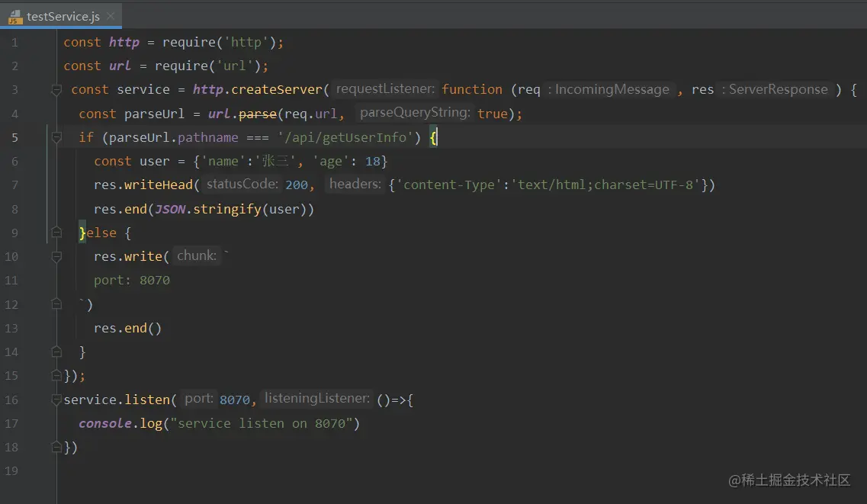Click the JS file icon on testService.js tab
Screen dimensions: 867x504
click(15, 17)
